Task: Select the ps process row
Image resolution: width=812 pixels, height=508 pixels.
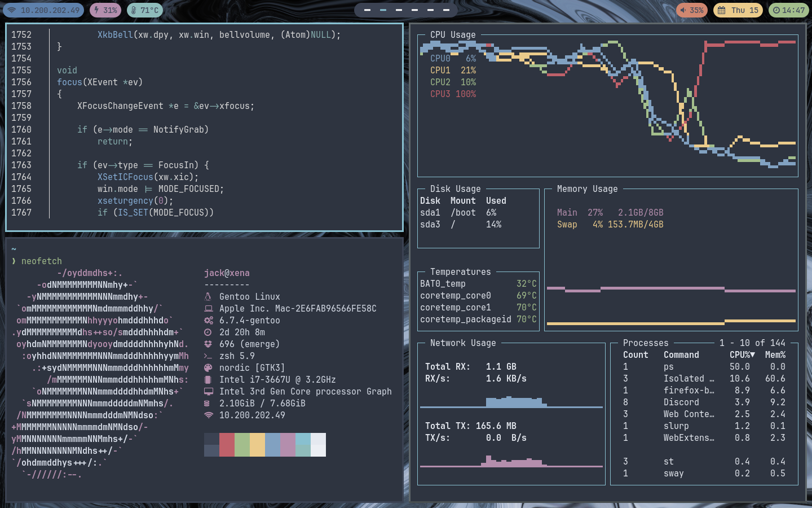Action: (x=704, y=366)
